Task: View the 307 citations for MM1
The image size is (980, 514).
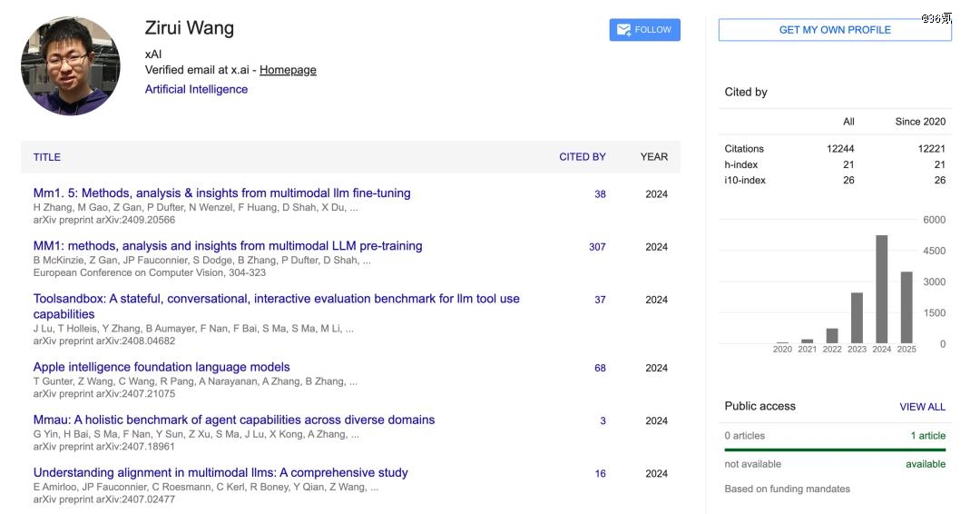Action: (597, 247)
